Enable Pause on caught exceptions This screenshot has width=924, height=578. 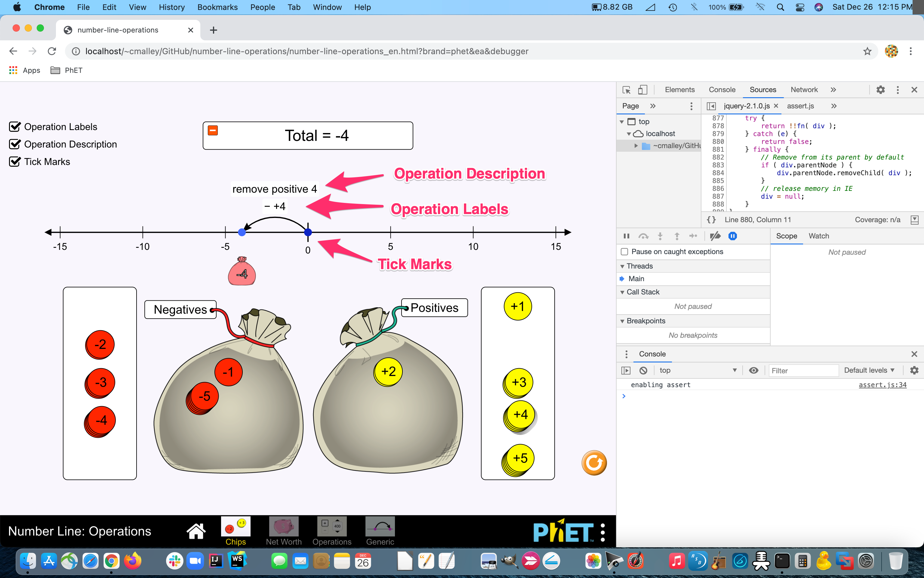coord(625,252)
